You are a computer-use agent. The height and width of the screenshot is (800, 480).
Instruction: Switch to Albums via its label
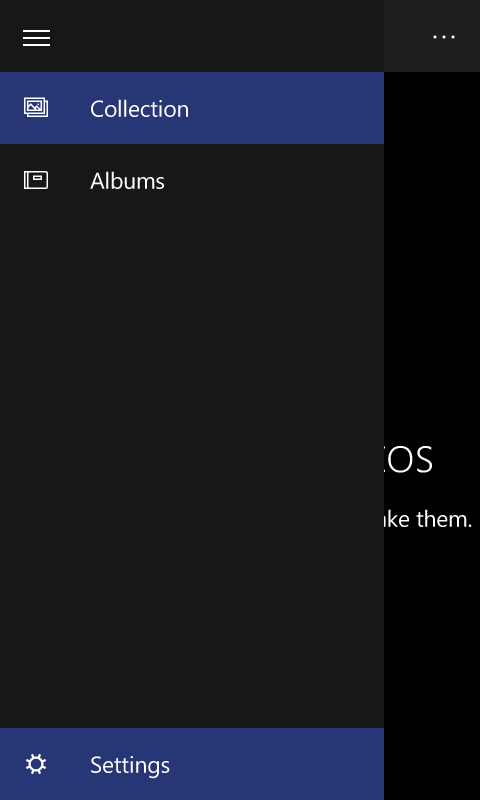point(128,181)
